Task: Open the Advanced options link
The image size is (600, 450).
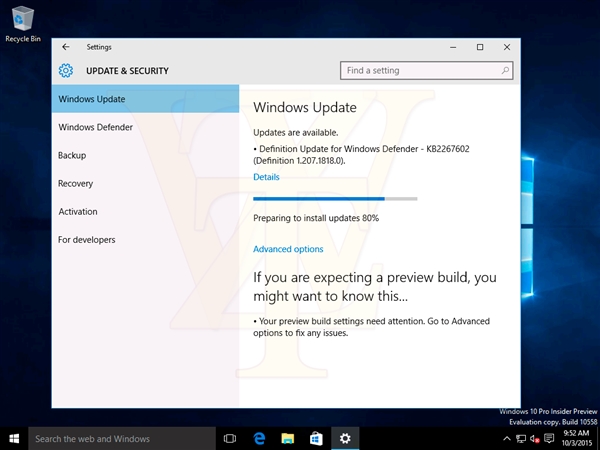Action: pos(288,249)
